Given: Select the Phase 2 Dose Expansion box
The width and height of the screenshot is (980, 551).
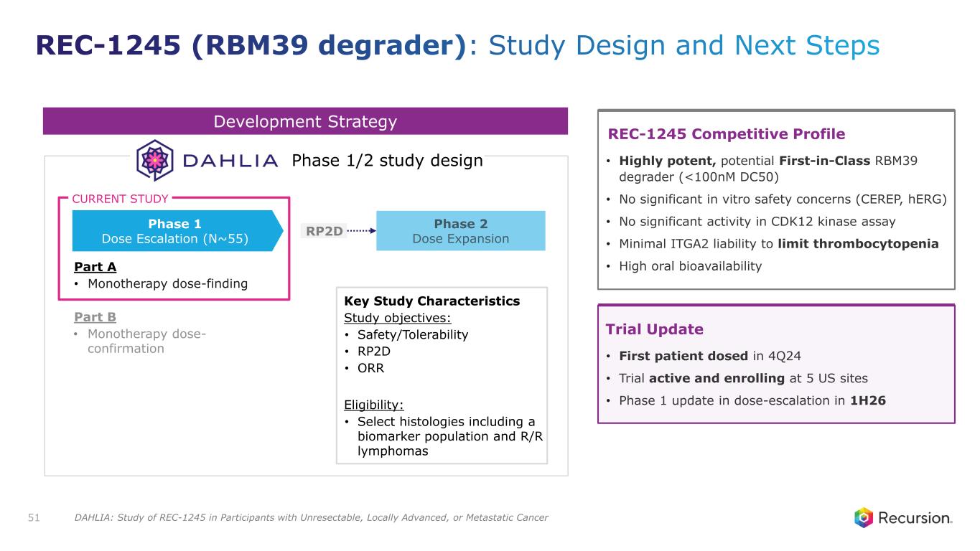Looking at the screenshot, I should click(x=460, y=230).
